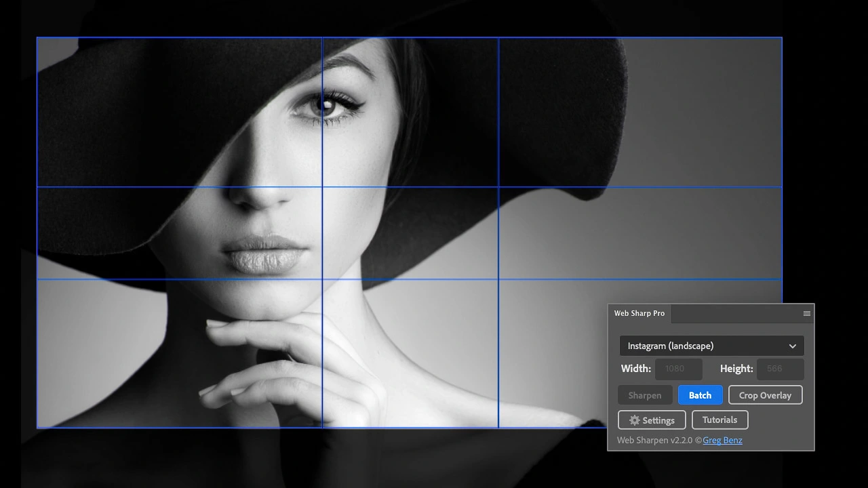The width and height of the screenshot is (868, 488).
Task: Click the gear icon in Settings
Action: pyautogui.click(x=635, y=420)
